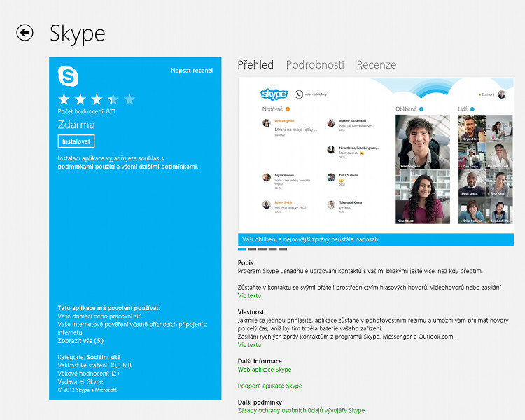Open the Web aplikace Skype link
Viewport: 525px width, 420px height.
(x=265, y=370)
